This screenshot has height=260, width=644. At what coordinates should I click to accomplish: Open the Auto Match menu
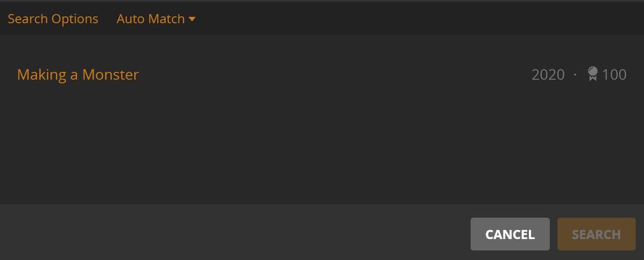coord(156,19)
